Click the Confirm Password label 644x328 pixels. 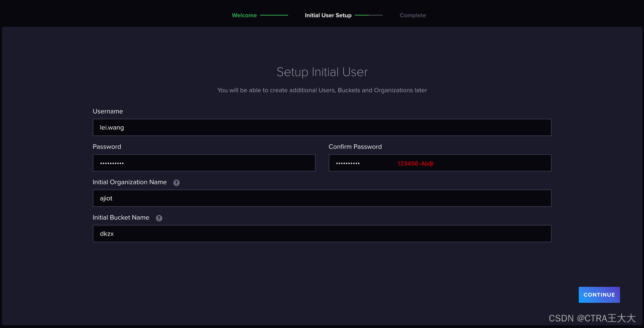pos(355,146)
